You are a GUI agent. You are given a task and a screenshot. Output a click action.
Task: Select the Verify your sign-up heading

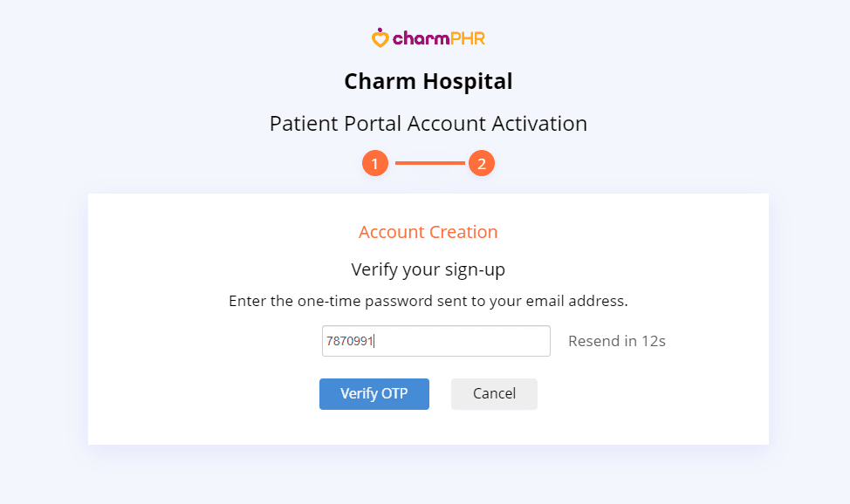point(428,269)
